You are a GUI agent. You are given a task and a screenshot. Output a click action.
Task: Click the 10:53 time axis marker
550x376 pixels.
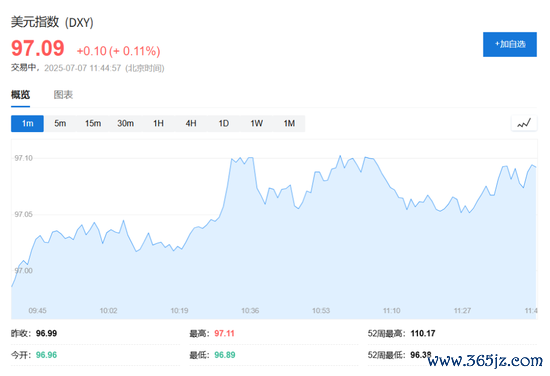[x=321, y=310]
